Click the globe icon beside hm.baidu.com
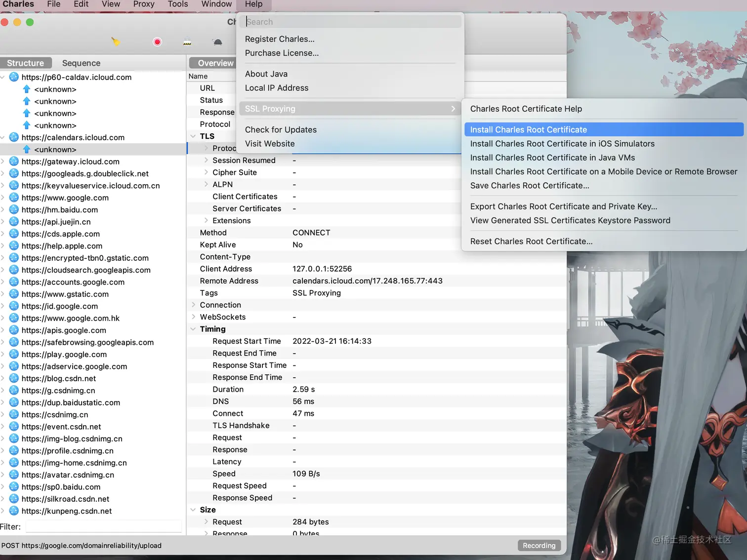 (x=14, y=210)
